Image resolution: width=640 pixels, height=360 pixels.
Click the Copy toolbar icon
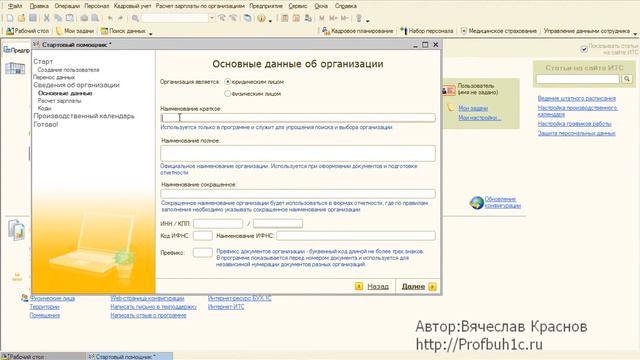click(58, 18)
